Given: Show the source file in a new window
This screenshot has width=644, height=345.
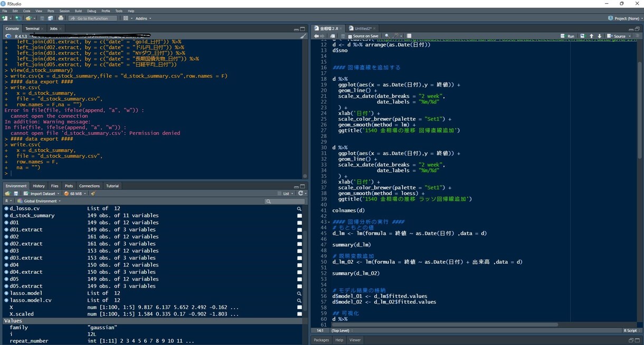Looking at the screenshot, I should click(333, 36).
